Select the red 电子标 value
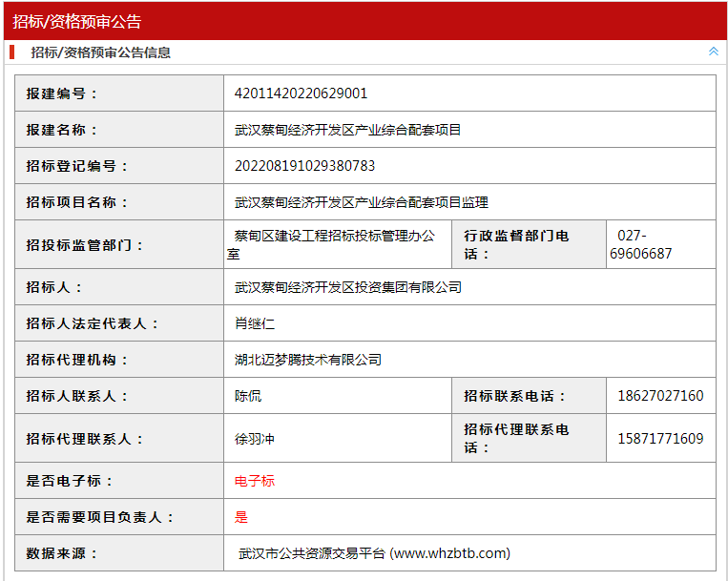 (255, 480)
